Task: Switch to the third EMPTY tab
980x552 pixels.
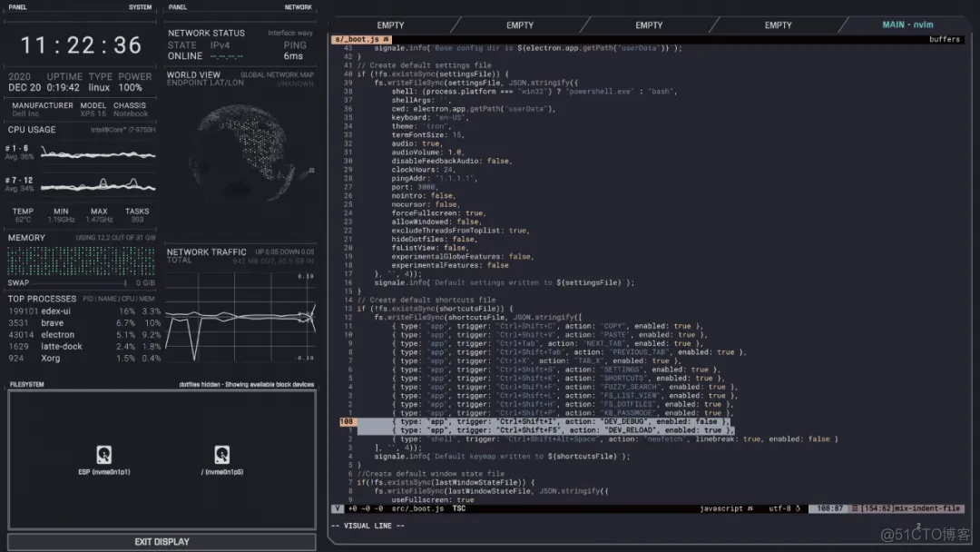Action: (649, 25)
